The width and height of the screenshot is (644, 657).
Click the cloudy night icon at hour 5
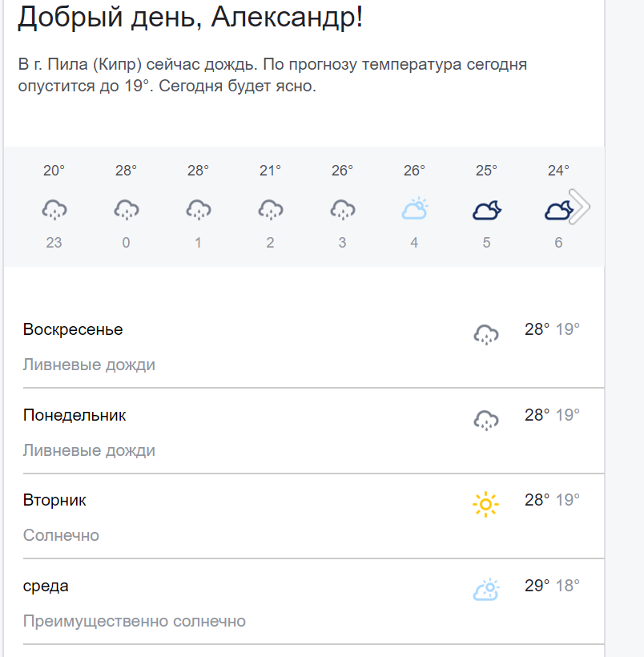coord(486,210)
